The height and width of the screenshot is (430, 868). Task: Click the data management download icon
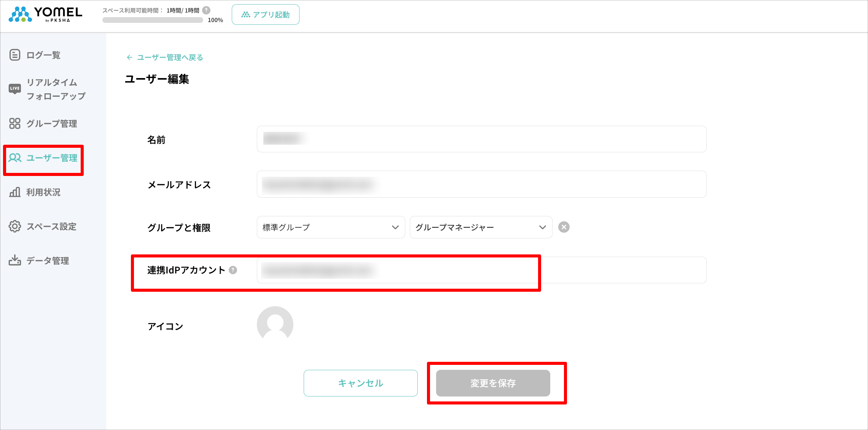[x=15, y=261]
